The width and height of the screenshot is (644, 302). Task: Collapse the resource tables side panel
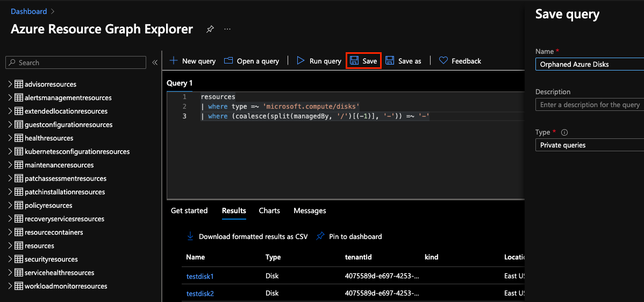[x=155, y=62]
